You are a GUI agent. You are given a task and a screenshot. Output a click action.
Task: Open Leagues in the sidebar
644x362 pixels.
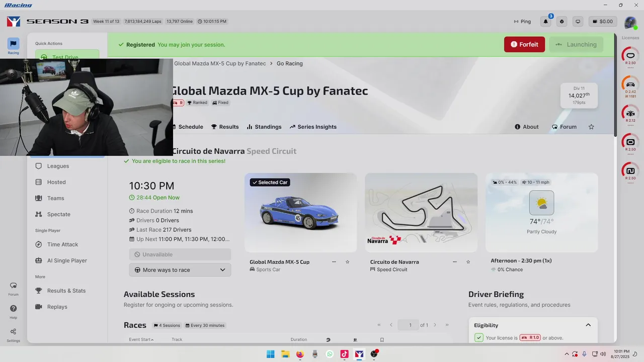(x=58, y=166)
